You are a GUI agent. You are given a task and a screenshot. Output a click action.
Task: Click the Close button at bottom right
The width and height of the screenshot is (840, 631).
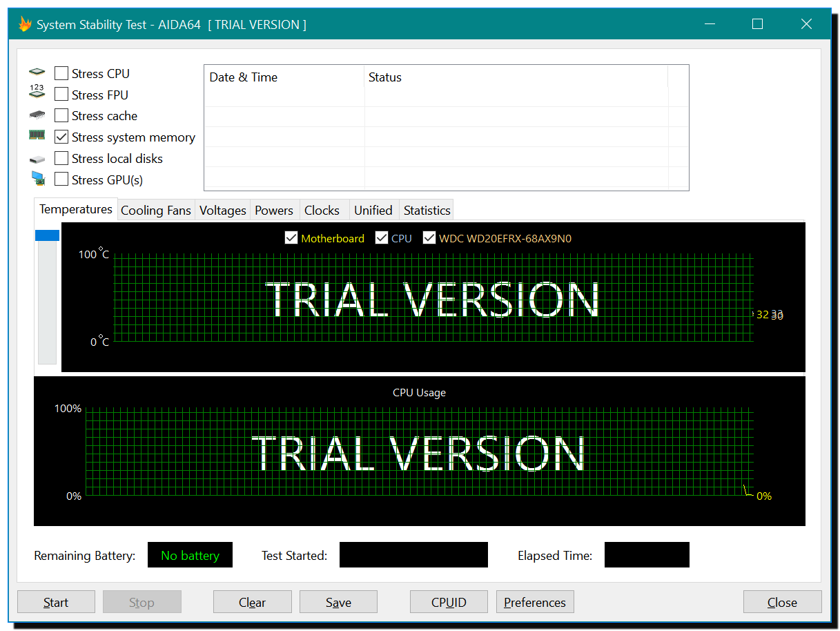[x=782, y=602]
